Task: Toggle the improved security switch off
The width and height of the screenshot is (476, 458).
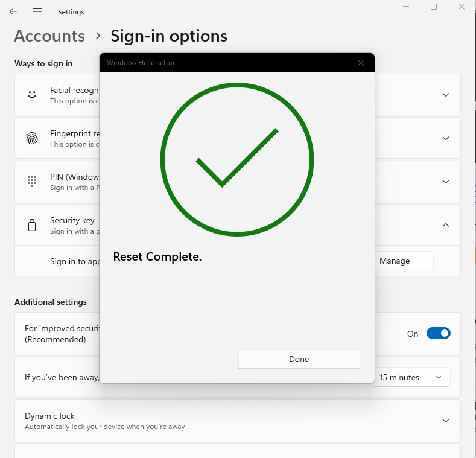Action: point(439,334)
